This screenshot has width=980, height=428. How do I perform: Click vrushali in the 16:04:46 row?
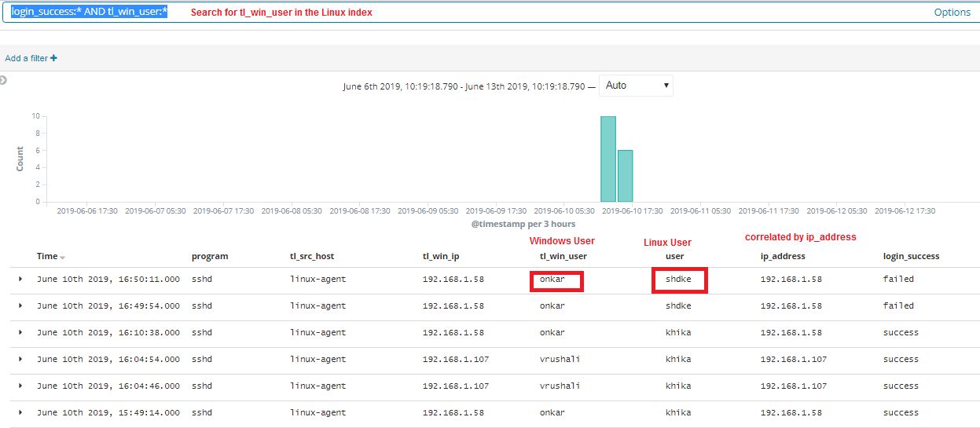coord(560,386)
